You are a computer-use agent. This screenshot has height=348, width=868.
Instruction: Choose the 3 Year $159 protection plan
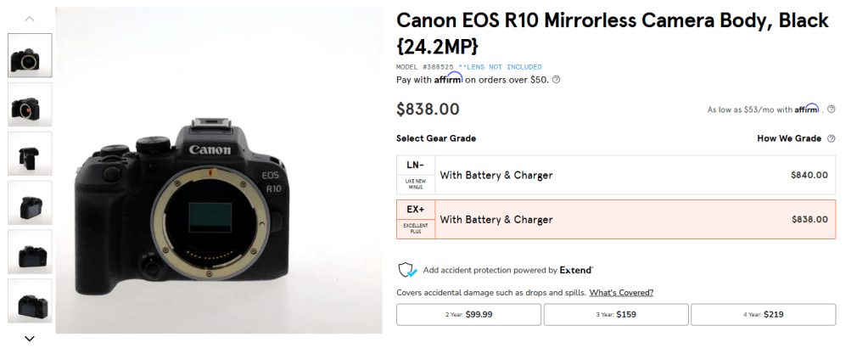(616, 314)
